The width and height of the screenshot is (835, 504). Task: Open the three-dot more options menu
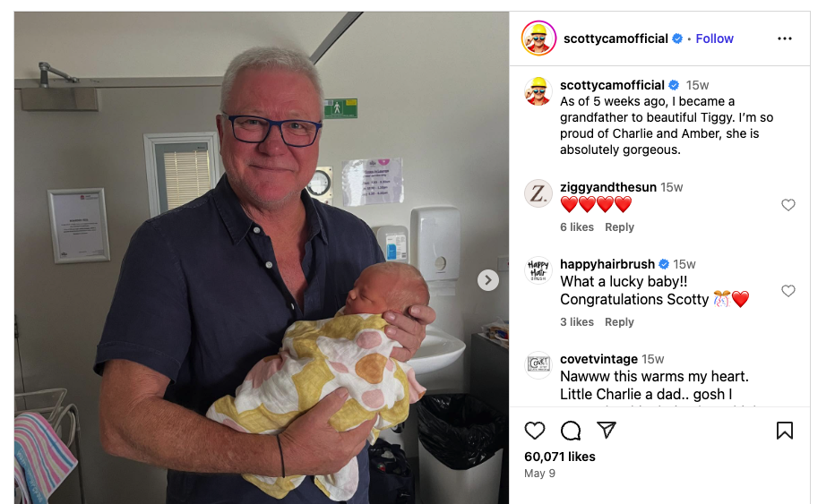tap(785, 38)
